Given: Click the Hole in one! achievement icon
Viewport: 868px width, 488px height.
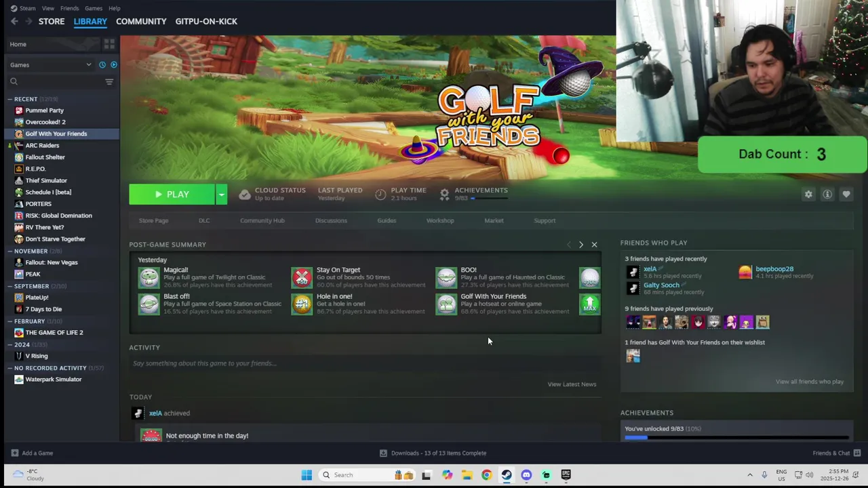Looking at the screenshot, I should [x=302, y=304].
